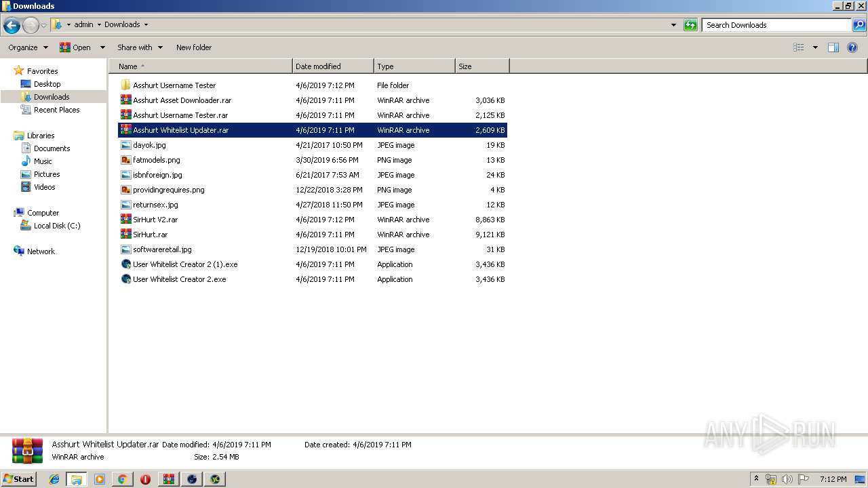Select the isbnforeign.jpg image icon

(125, 175)
